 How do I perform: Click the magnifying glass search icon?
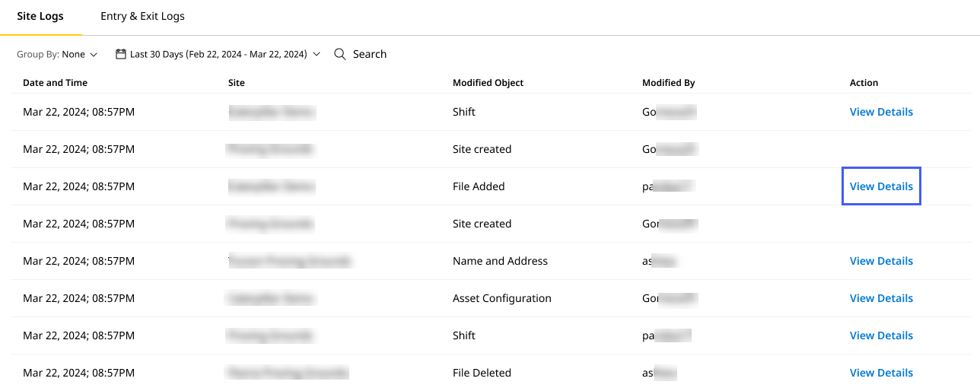(x=340, y=54)
